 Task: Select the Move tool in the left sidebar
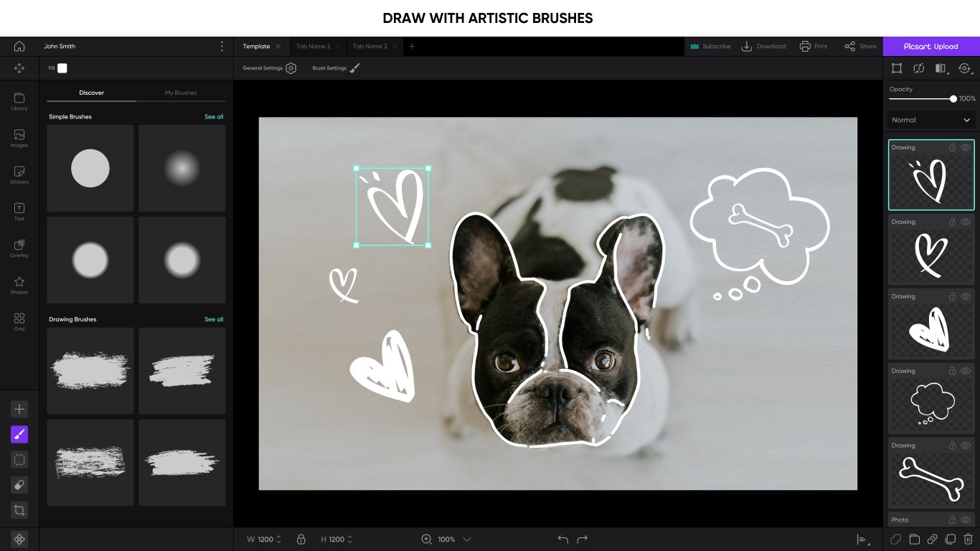point(19,68)
